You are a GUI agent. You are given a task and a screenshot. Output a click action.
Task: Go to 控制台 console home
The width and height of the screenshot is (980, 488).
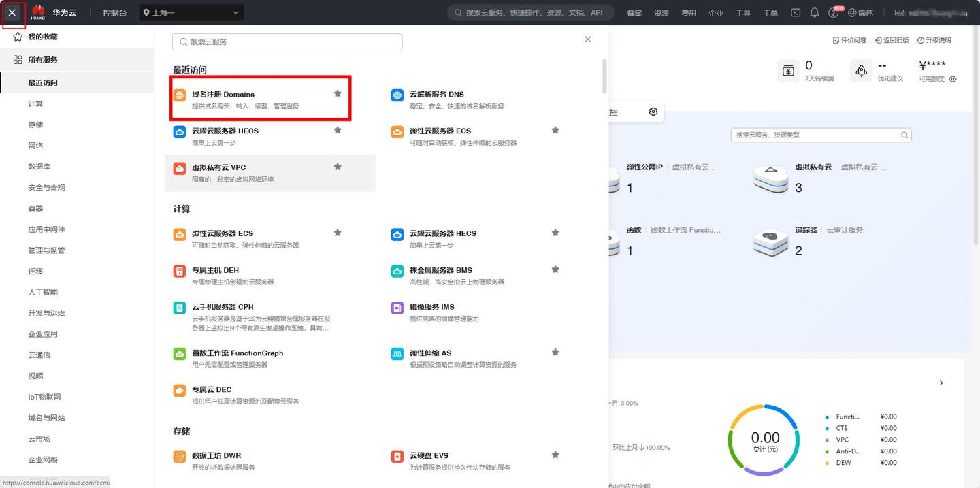(x=114, y=13)
